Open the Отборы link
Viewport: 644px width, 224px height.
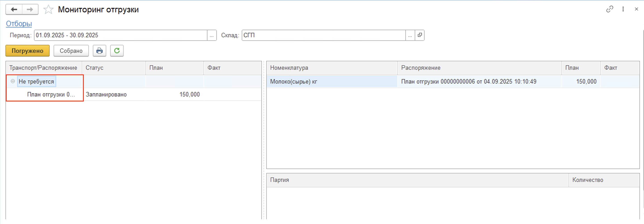pos(19,24)
